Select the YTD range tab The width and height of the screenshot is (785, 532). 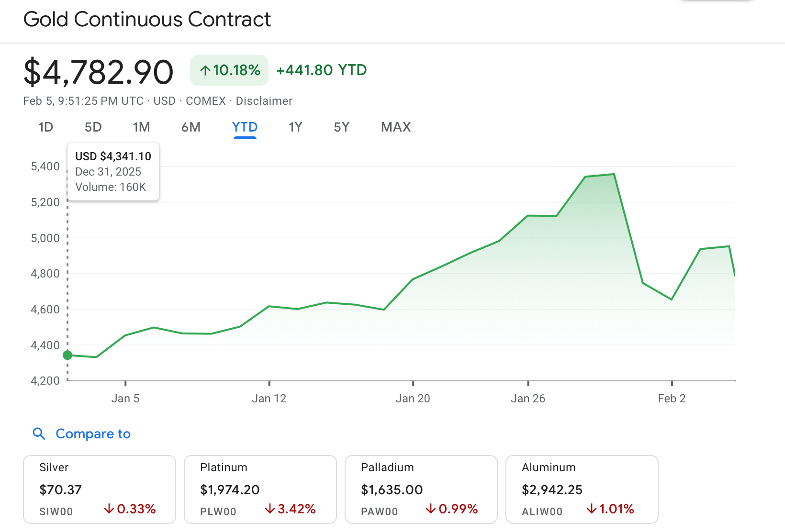245,127
